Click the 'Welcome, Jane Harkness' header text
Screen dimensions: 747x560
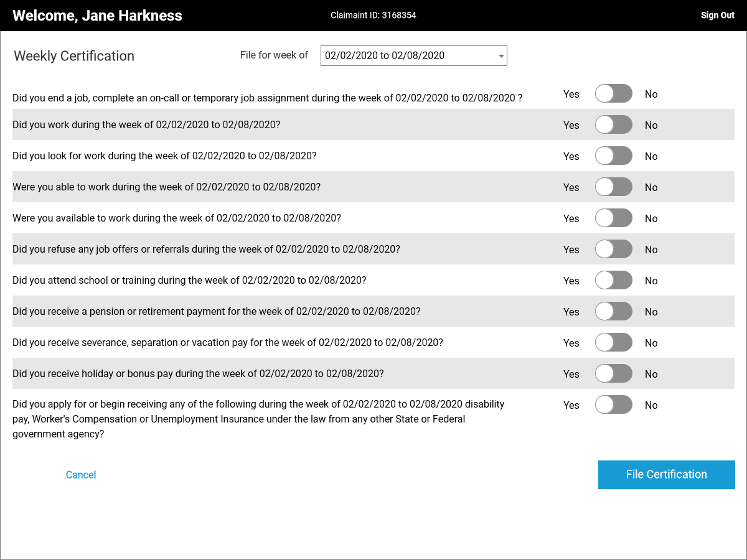click(x=97, y=16)
